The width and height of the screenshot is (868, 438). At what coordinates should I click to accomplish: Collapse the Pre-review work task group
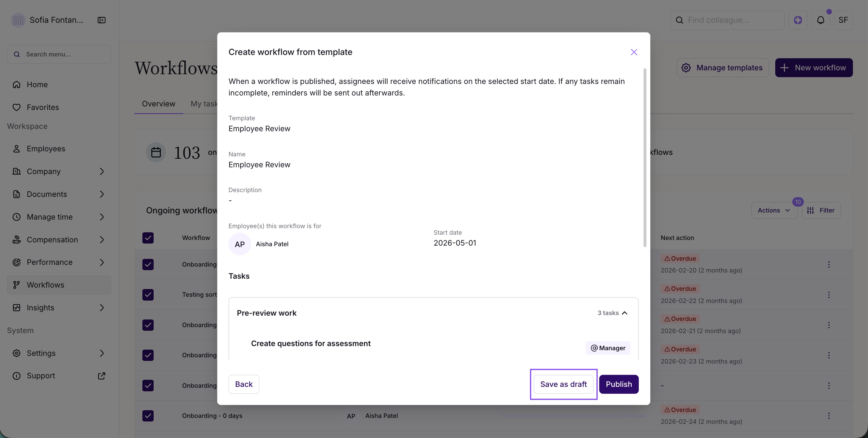624,313
